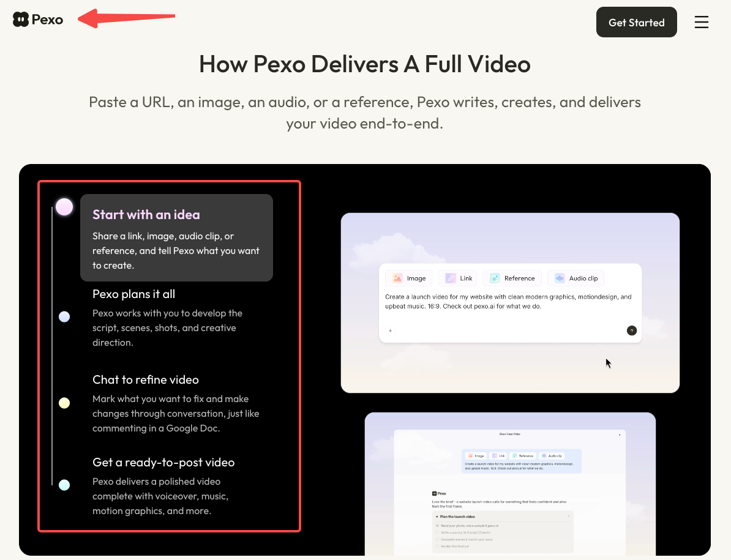Click the picture icon on the Image chip
Viewport: 731px width, 560px height.
[397, 278]
